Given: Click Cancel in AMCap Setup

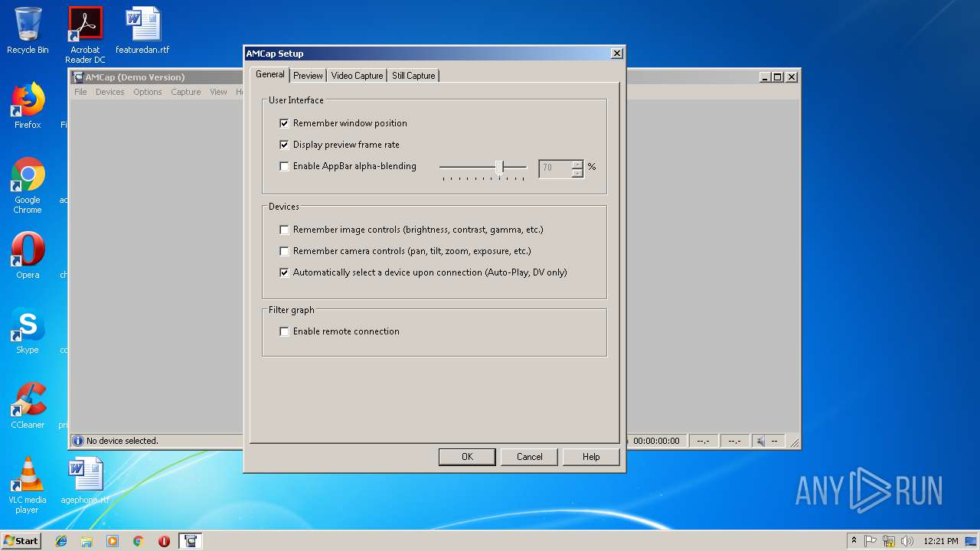Looking at the screenshot, I should click(x=529, y=457).
